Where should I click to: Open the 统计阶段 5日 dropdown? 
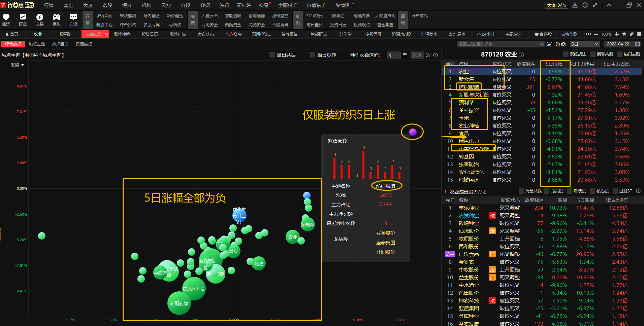point(585,44)
